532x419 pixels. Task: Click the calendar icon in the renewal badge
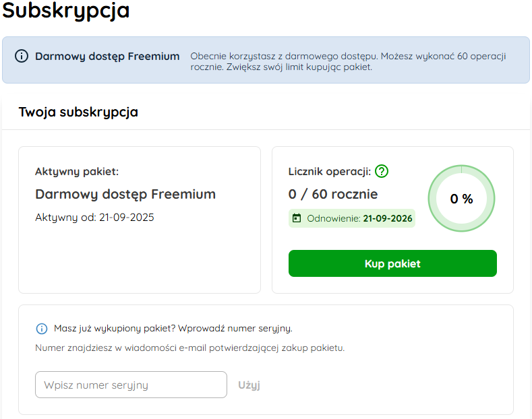[x=297, y=218]
